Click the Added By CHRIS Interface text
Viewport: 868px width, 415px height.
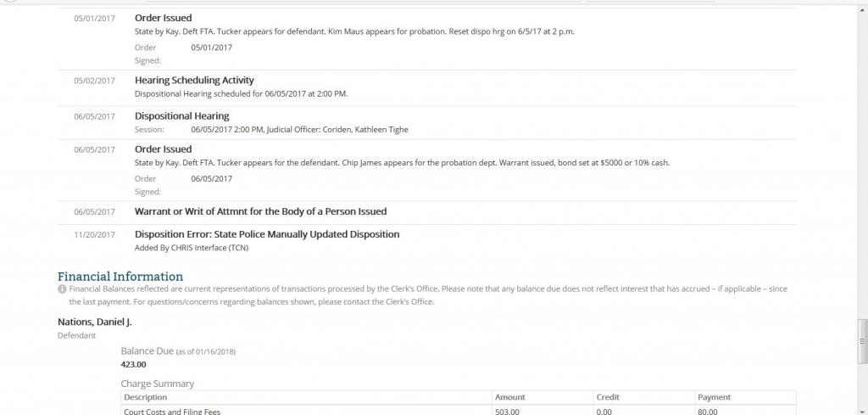pyautogui.click(x=192, y=248)
